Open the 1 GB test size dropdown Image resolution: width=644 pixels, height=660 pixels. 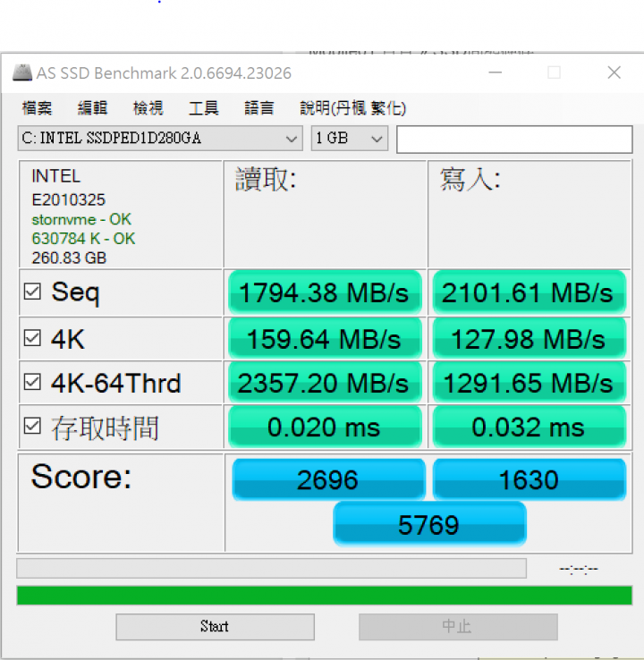pos(350,138)
